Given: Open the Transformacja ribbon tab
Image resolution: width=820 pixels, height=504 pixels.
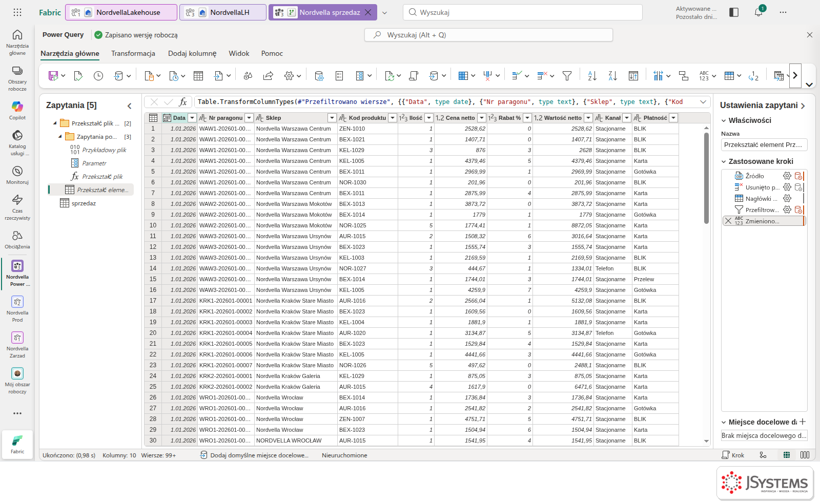Looking at the screenshot, I should pos(133,53).
